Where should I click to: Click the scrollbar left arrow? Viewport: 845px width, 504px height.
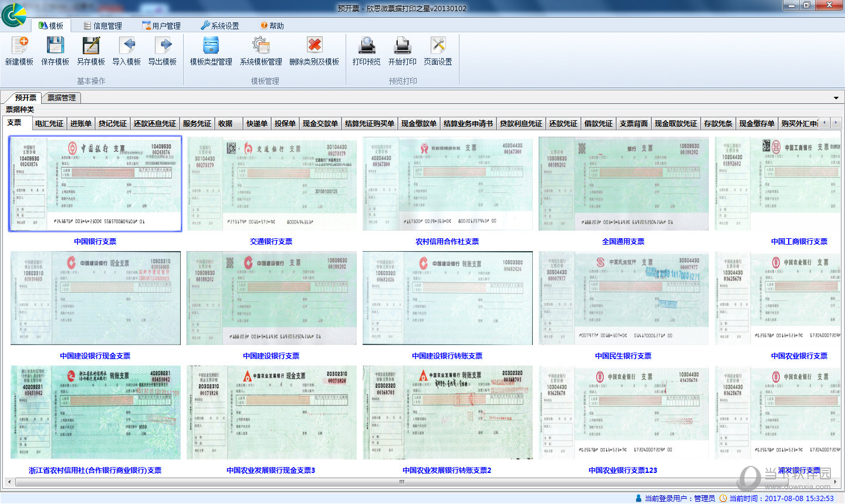click(9, 482)
